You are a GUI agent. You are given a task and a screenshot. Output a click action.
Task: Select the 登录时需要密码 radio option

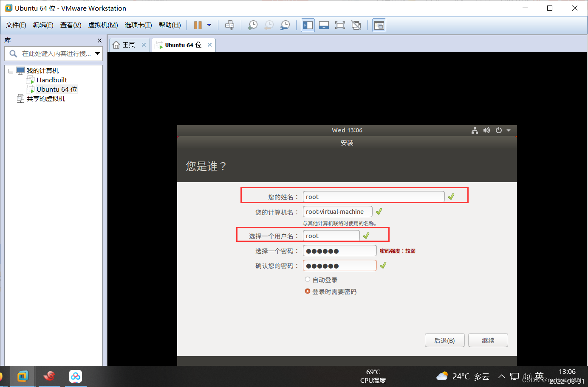331,292
